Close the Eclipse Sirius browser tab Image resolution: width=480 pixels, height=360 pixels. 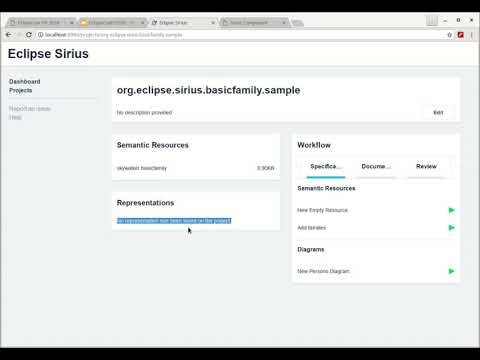pyautogui.click(x=213, y=23)
